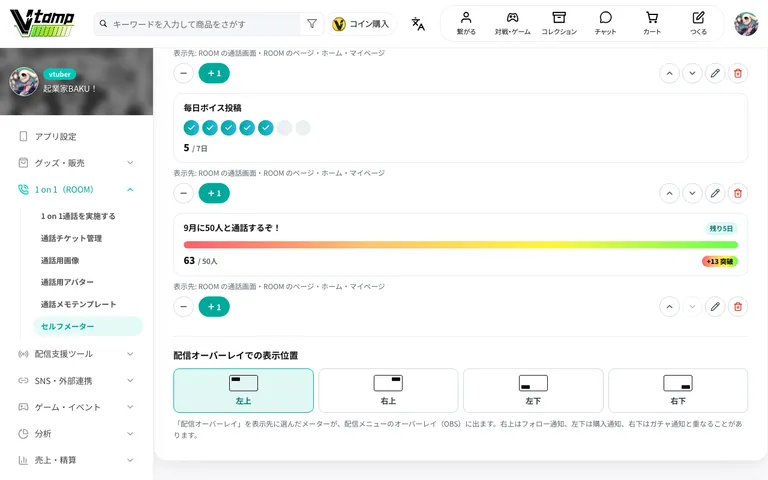The image size is (768, 480).
Task: Click the +13 突破 gradient badge
Action: tap(720, 262)
